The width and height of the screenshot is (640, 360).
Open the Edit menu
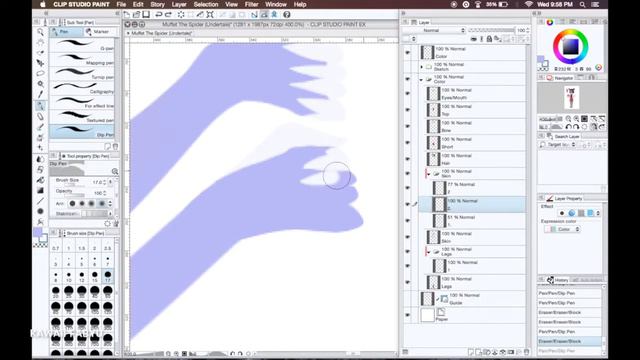coord(138,4)
